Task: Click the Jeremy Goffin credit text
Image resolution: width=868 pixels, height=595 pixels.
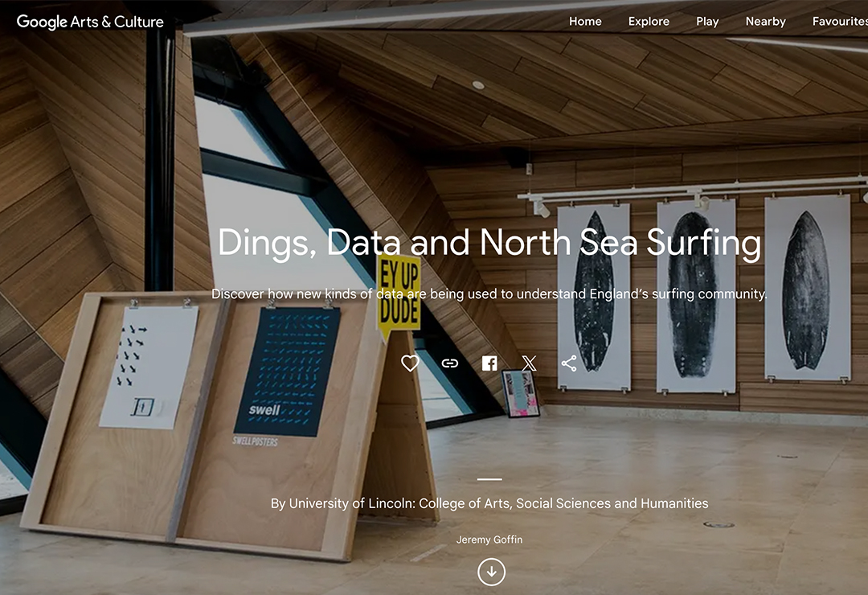Action: 489,540
